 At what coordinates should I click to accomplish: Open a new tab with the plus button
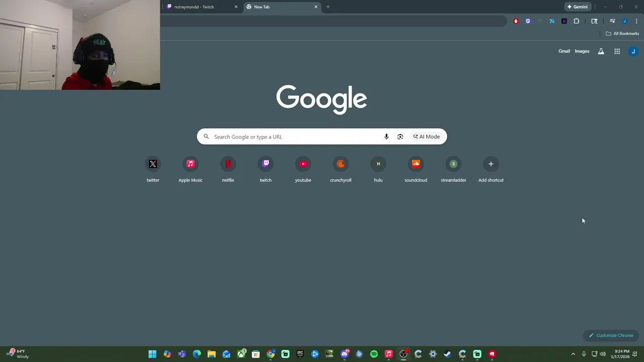click(328, 7)
